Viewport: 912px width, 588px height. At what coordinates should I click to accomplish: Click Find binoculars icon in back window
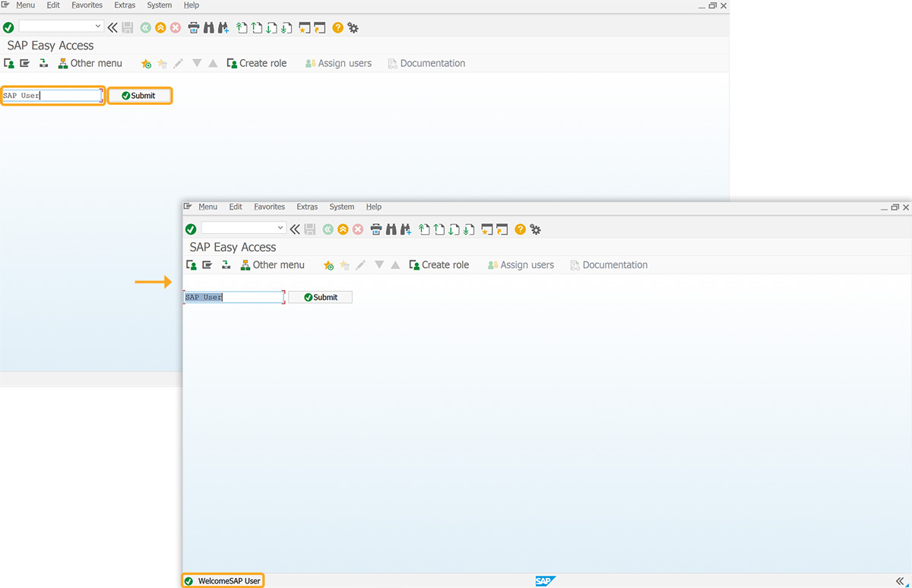tap(209, 27)
